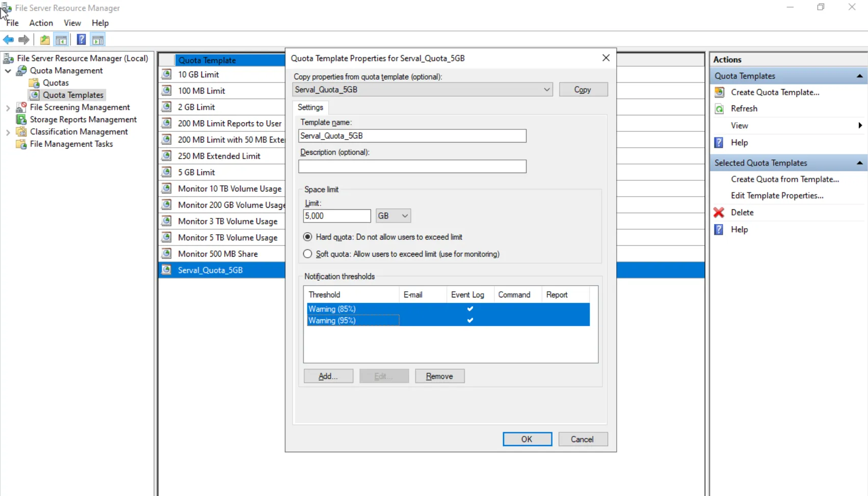This screenshot has width=868, height=496.
Task: Click the Template name input field
Action: pyautogui.click(x=412, y=136)
